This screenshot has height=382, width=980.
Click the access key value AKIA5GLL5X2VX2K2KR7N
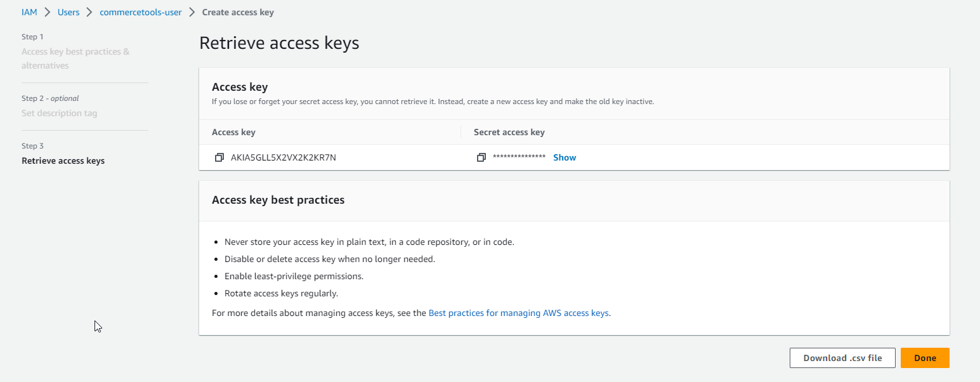pos(284,157)
